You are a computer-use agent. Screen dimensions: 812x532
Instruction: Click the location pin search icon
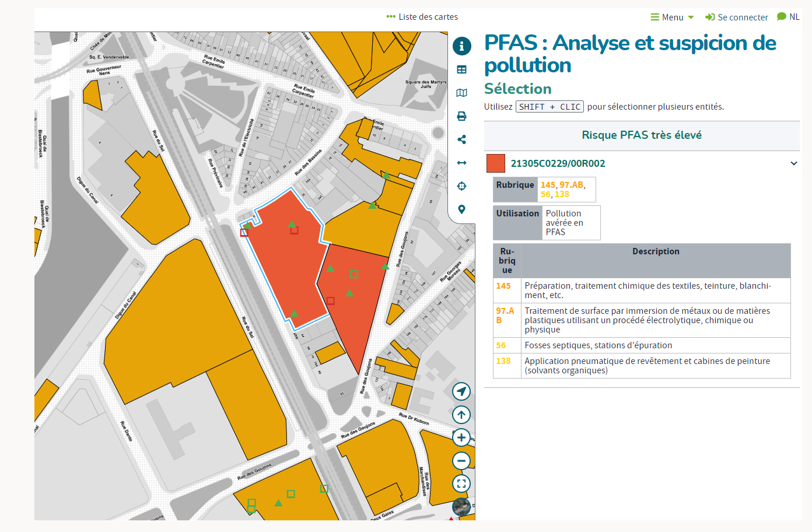(462, 209)
